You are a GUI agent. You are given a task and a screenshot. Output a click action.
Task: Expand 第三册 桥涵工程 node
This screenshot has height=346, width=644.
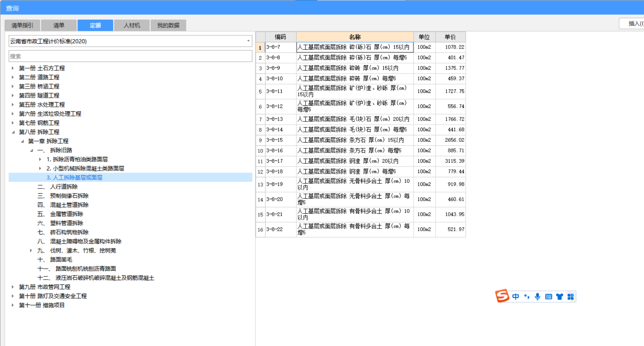(x=13, y=86)
